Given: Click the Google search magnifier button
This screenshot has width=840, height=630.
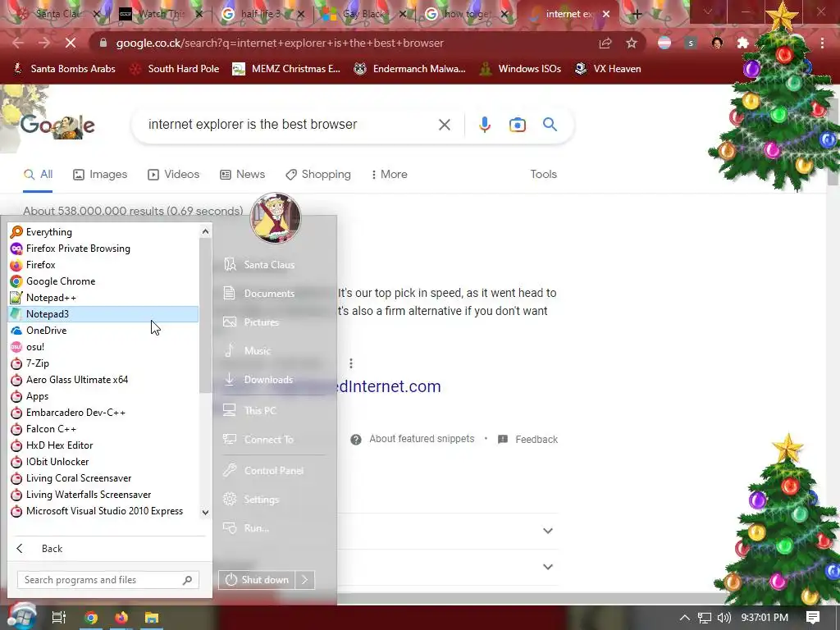Looking at the screenshot, I should coord(550,125).
